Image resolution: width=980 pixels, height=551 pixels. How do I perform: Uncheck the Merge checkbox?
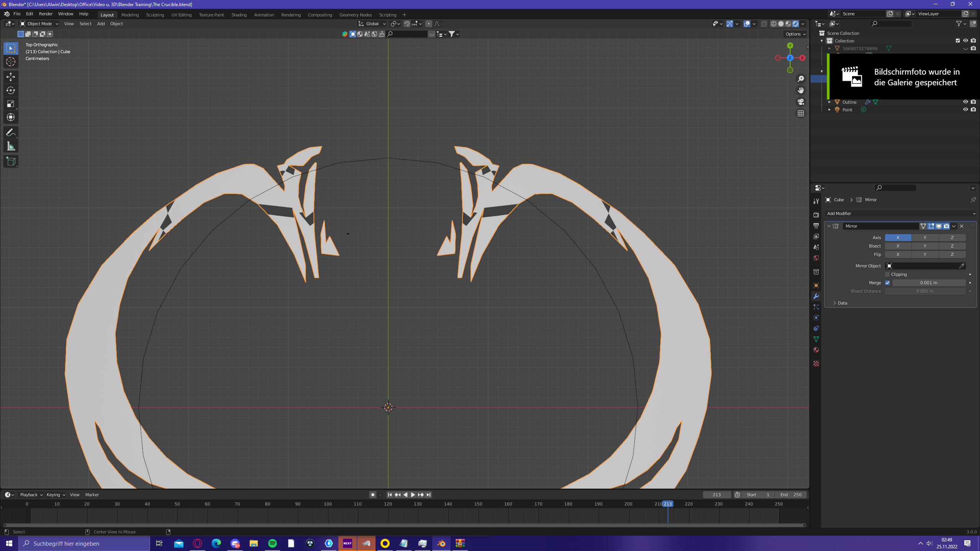tap(887, 283)
